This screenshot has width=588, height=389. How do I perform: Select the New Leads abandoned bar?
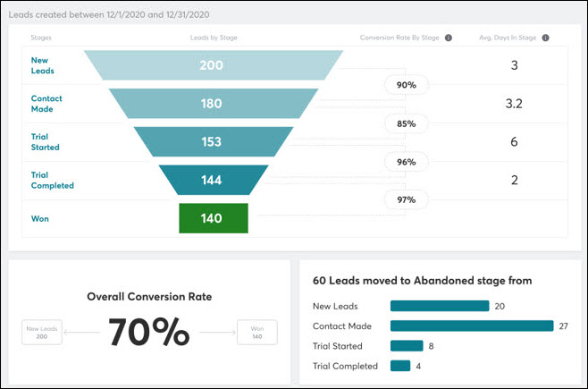click(440, 306)
